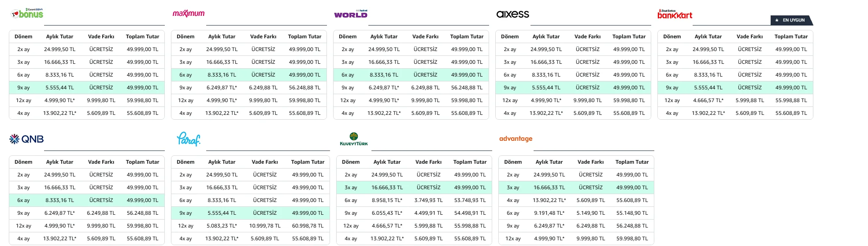The width and height of the screenshot is (868, 246).
Task: Click 10.999,78 TL in the Paraf table
Action: 265,226
